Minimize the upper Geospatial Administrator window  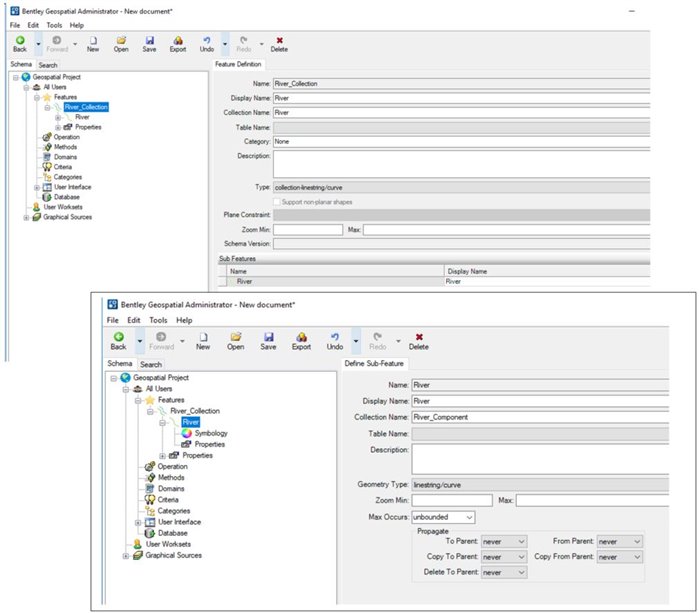tap(632, 11)
